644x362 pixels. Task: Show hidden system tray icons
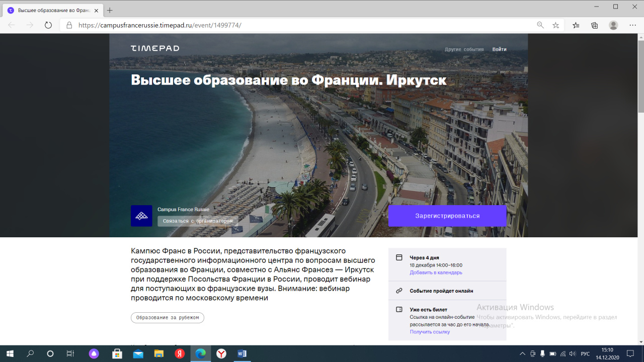tap(522, 354)
